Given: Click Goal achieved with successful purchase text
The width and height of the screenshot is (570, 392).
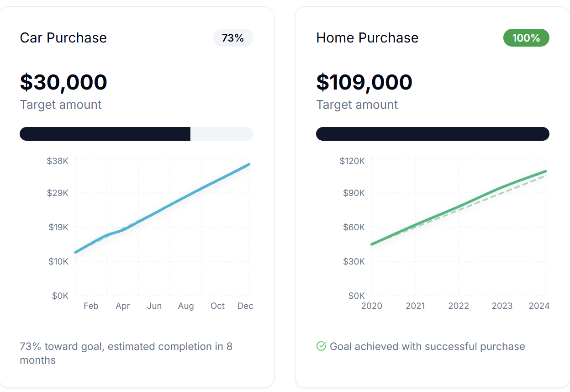Looking at the screenshot, I should [x=427, y=346].
